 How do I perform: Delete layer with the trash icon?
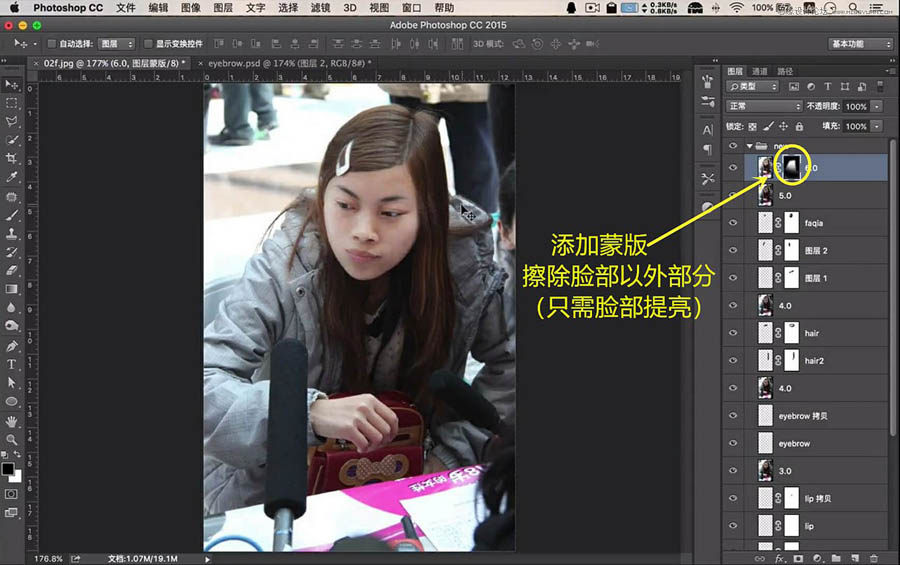pos(874,558)
